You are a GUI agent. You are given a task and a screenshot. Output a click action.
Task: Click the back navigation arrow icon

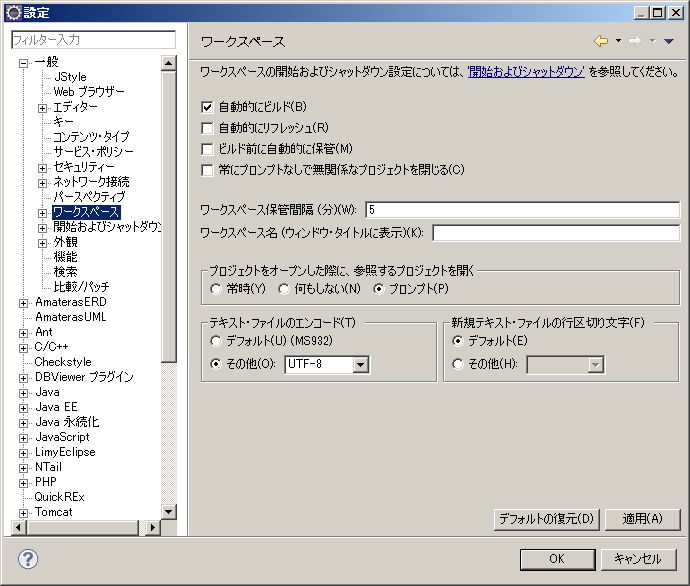pos(601,41)
